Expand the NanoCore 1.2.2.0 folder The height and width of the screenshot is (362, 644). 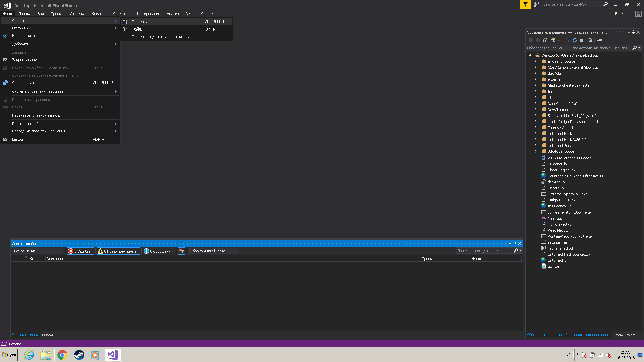[x=535, y=103]
